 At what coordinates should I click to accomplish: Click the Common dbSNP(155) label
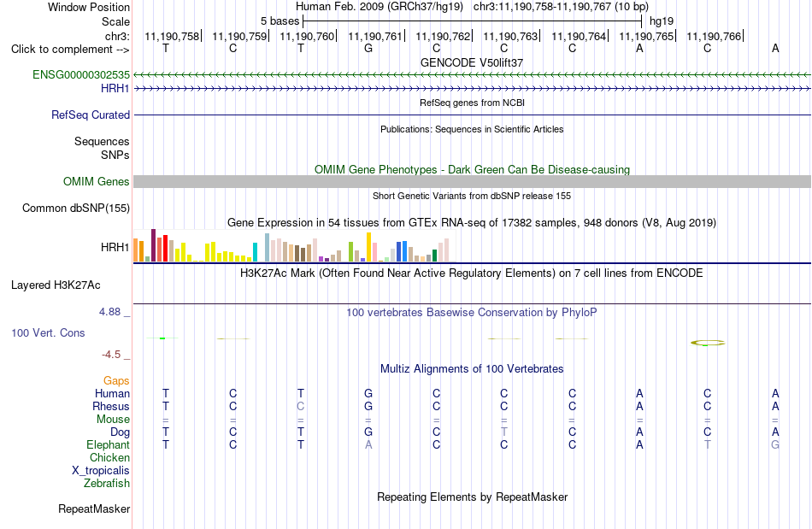tap(75, 208)
